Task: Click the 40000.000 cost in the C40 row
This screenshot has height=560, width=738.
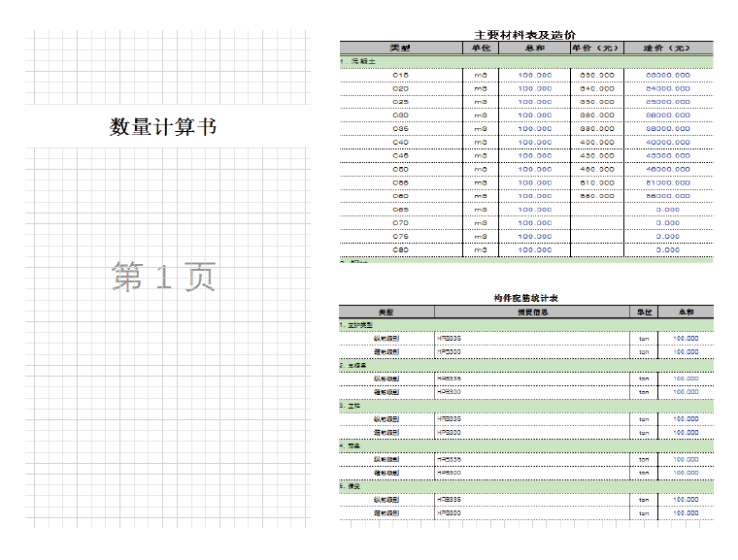Action: coord(668,143)
